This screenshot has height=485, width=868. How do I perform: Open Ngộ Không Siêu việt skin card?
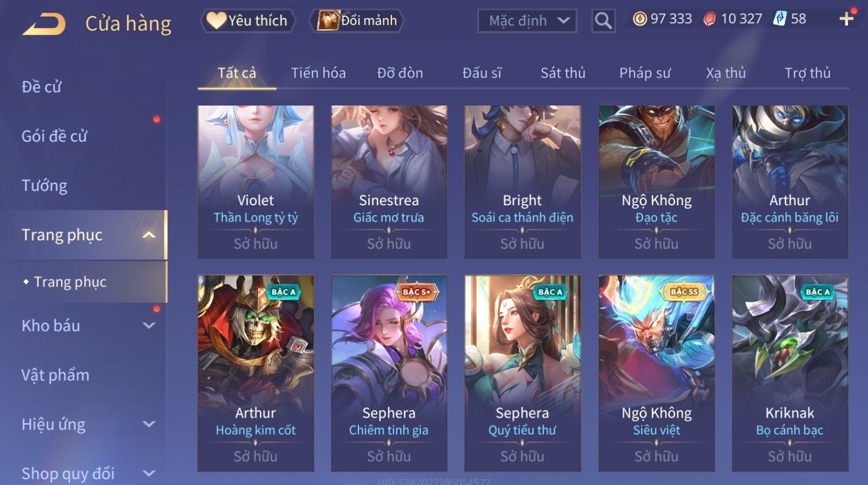pos(656,373)
